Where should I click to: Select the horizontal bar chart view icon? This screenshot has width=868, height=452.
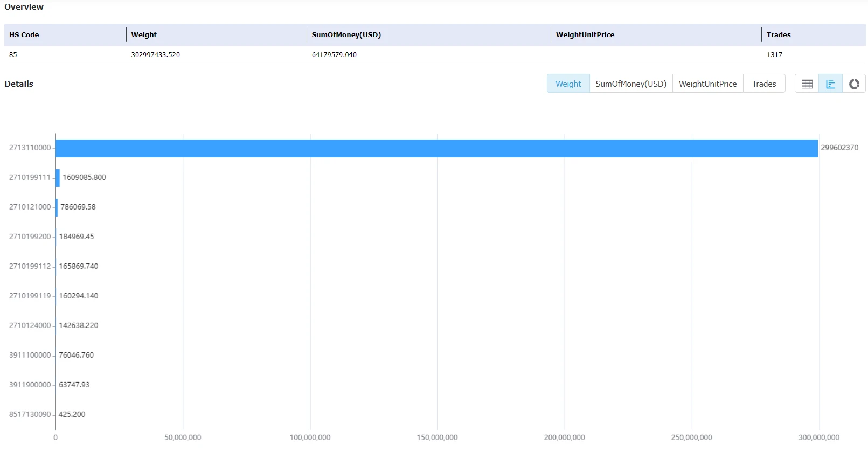[830, 84]
